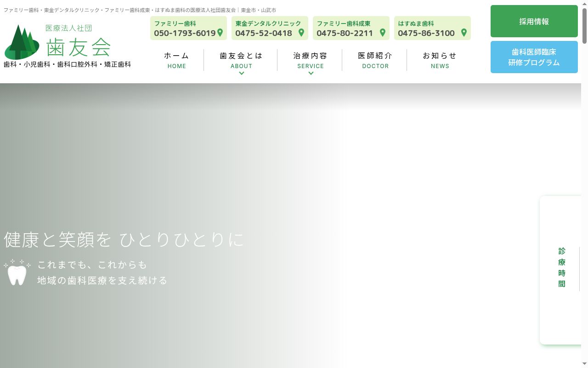Select text これまでも、これからも
588x368 pixels.
92,264
